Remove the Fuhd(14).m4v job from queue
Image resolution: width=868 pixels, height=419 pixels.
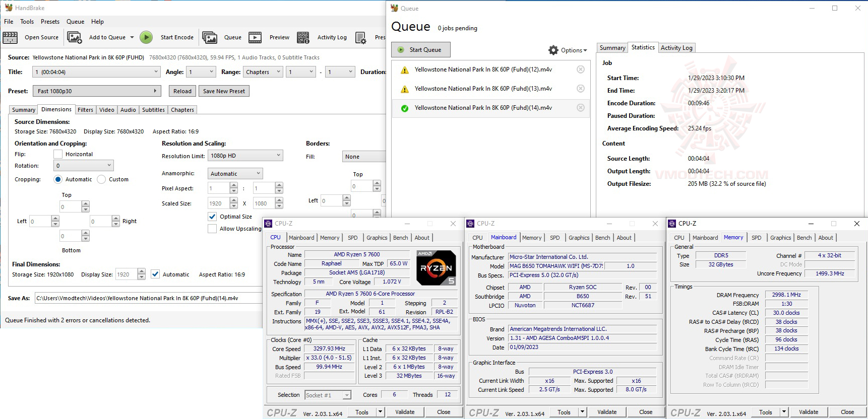click(581, 108)
